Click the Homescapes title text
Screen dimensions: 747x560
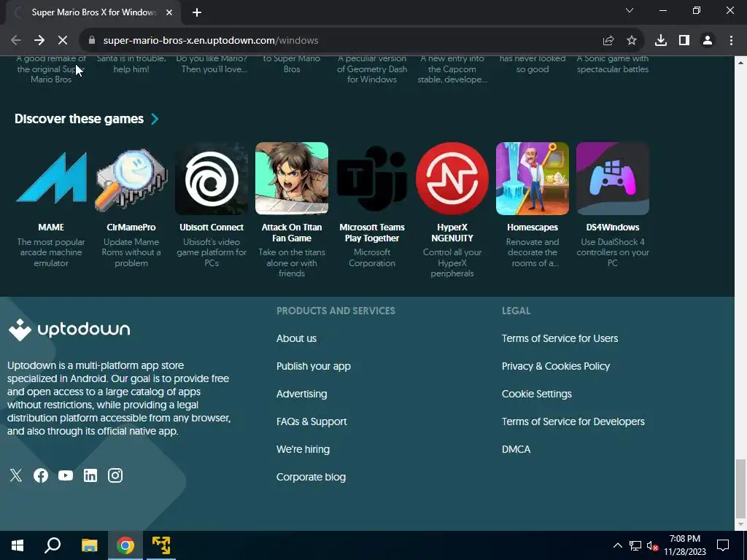pyautogui.click(x=532, y=227)
